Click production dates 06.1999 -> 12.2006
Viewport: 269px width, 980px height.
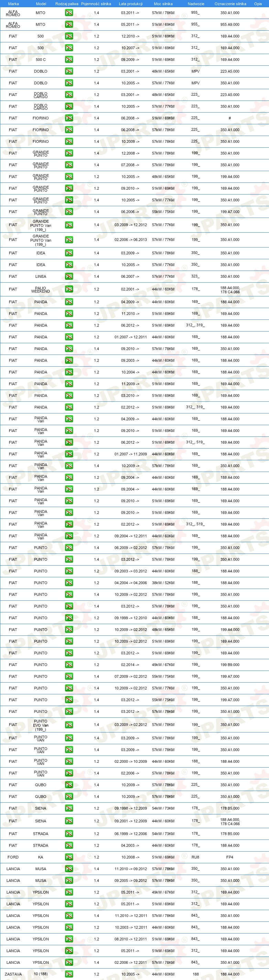(x=131, y=833)
